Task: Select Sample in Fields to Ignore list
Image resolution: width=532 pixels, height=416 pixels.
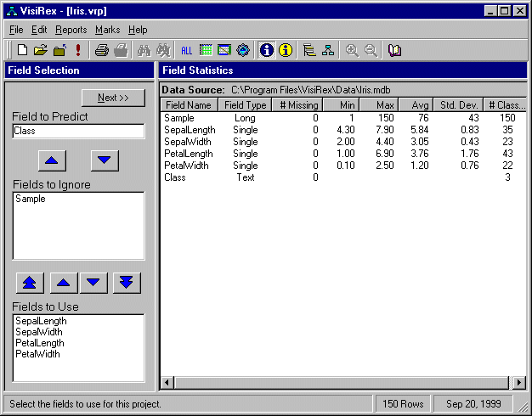Action: click(31, 200)
